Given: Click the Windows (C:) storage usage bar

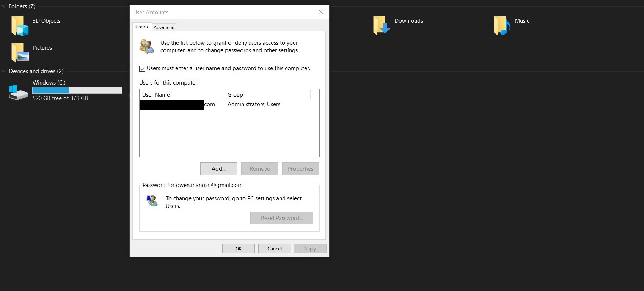Looking at the screenshot, I should (77, 90).
